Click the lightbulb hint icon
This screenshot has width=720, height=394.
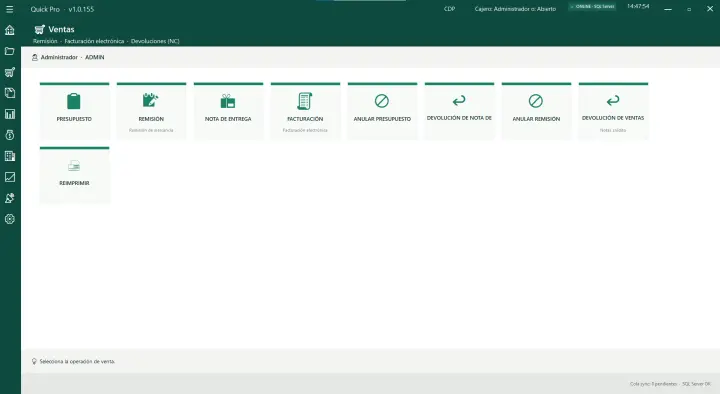click(x=34, y=361)
